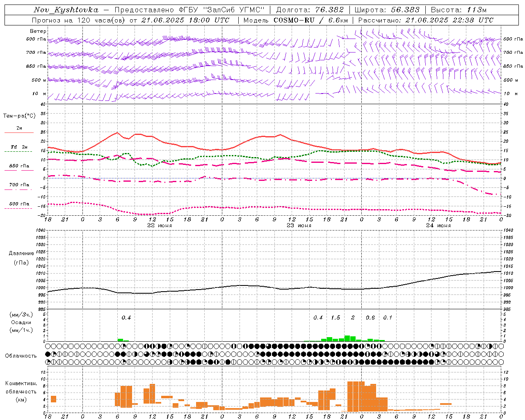The width and height of the screenshot is (525, 420).
Task: Click the 'Облачность' cloud cover label
Action: click(21, 356)
